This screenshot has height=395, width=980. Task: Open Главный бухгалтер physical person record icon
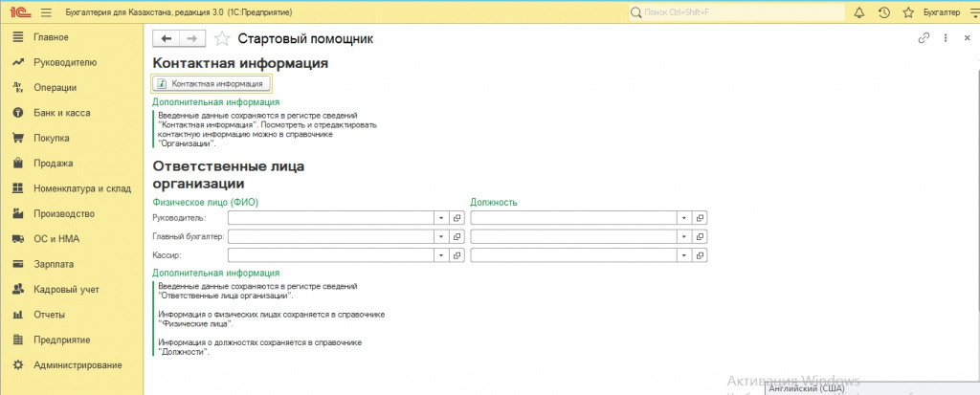(457, 237)
